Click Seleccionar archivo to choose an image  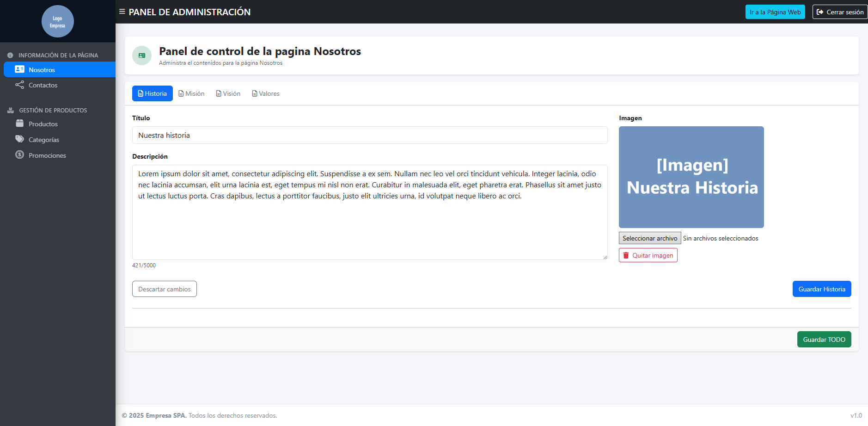[x=649, y=238]
